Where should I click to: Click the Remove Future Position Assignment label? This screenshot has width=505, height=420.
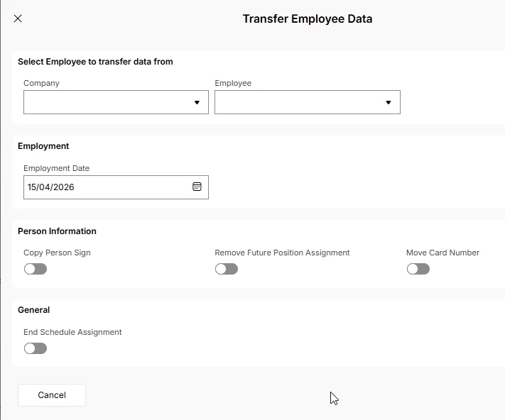[x=282, y=253]
